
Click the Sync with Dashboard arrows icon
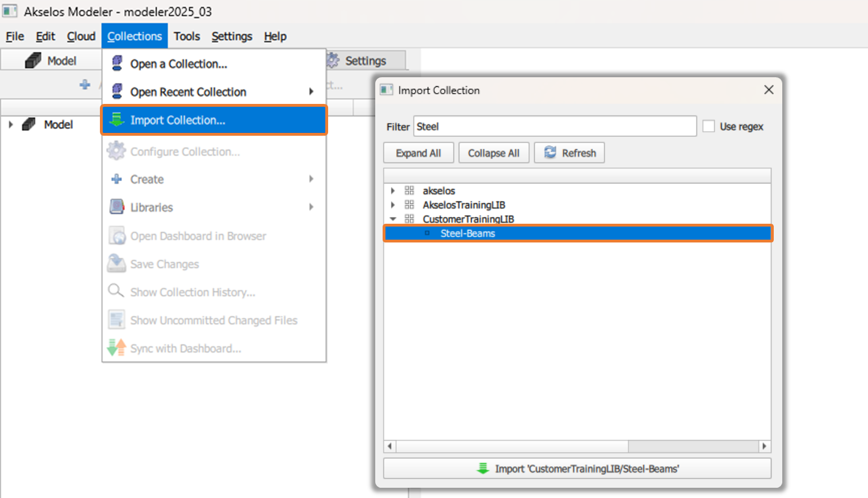(x=117, y=347)
